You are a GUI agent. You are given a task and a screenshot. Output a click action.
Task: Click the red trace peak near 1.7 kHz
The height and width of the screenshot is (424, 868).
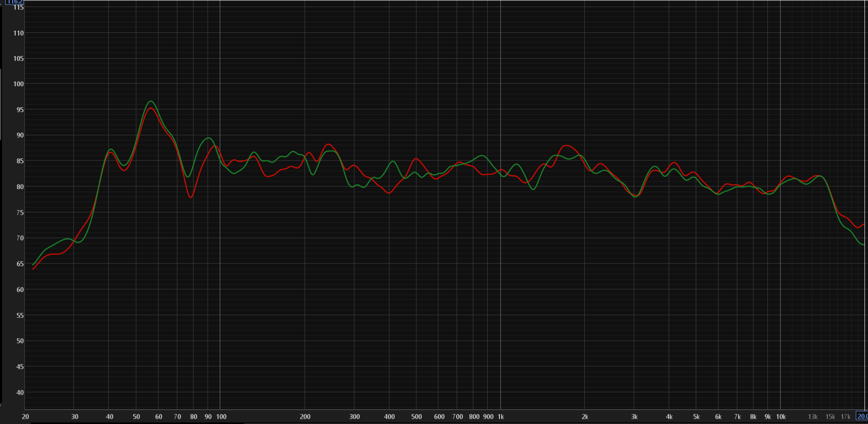click(566, 145)
